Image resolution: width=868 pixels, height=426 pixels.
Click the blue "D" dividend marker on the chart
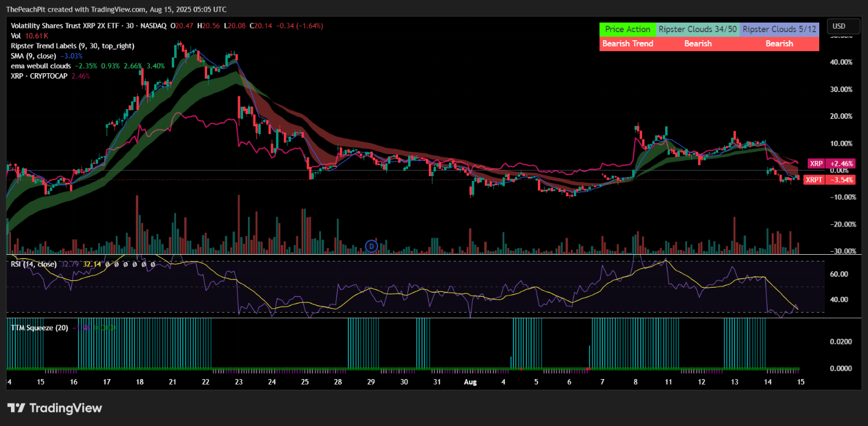[371, 246]
